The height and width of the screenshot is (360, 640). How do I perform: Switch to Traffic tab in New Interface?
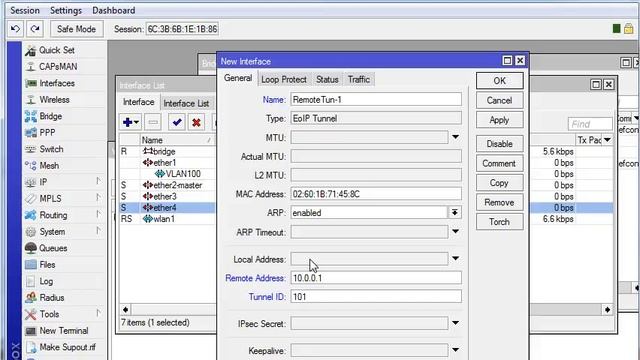[358, 80]
